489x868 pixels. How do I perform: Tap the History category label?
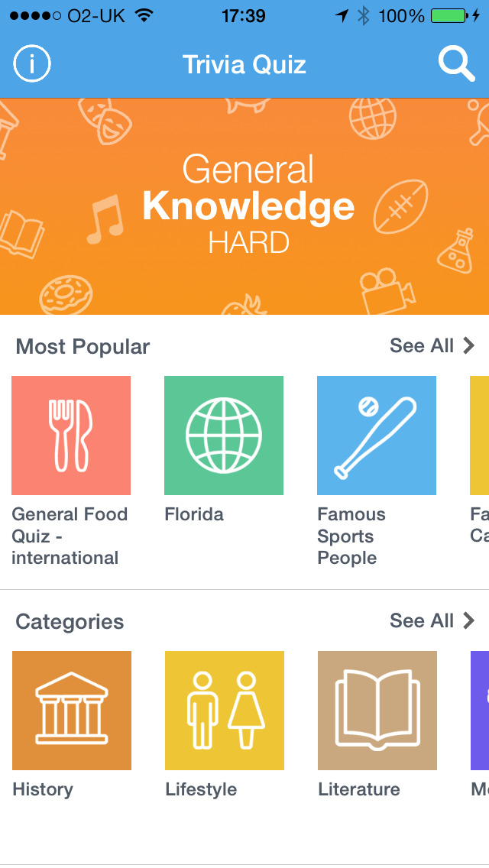(43, 790)
